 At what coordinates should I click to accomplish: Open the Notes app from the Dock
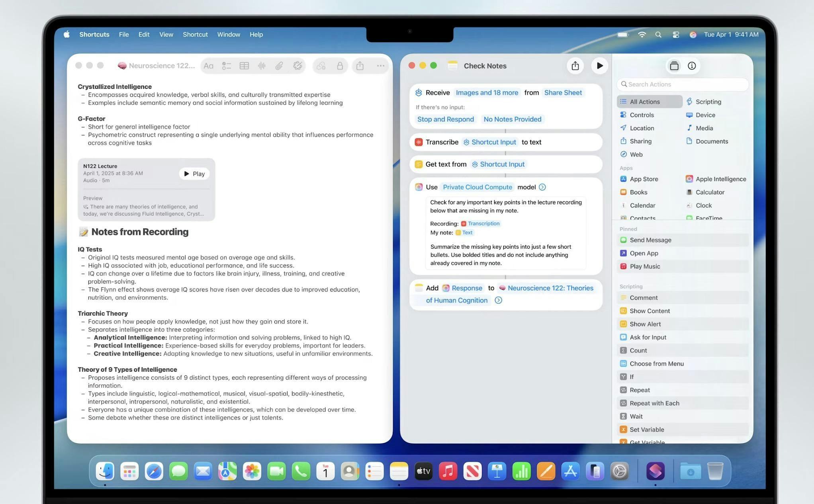[399, 471]
